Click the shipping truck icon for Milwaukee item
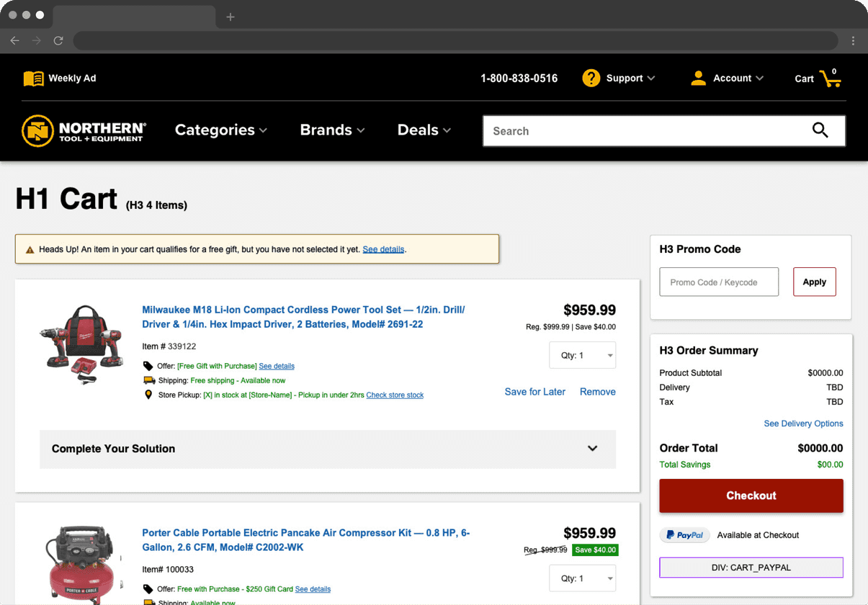This screenshot has width=868, height=605. (x=149, y=380)
